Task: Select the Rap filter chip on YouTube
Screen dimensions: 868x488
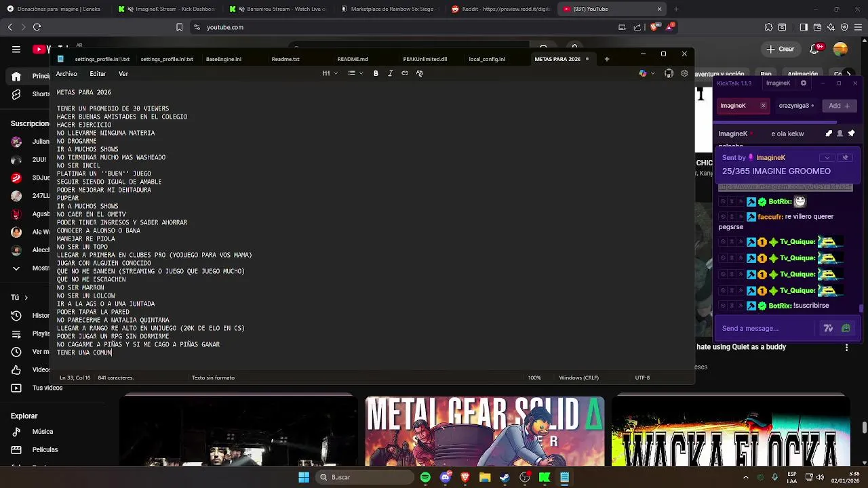Action: click(x=766, y=74)
